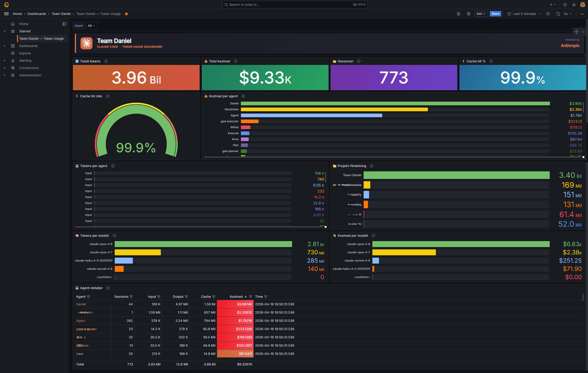Open the user avatar menu

pos(582,5)
